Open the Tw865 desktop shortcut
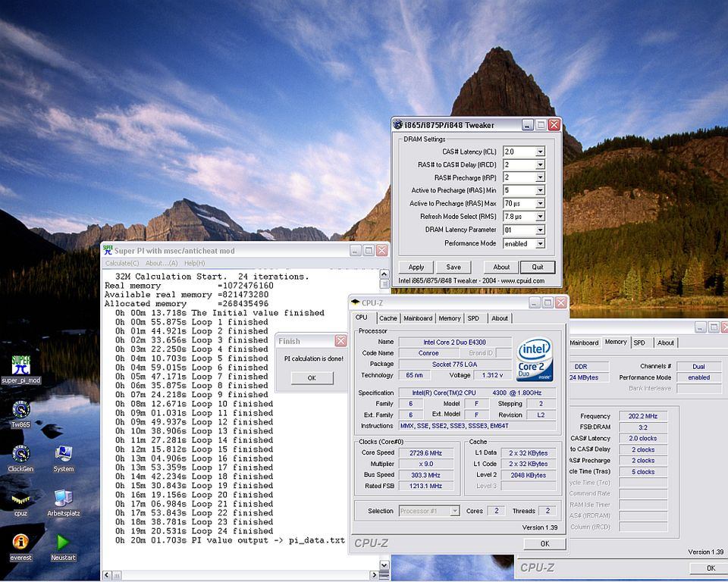Viewport: 728px width, 582px height. point(21,414)
